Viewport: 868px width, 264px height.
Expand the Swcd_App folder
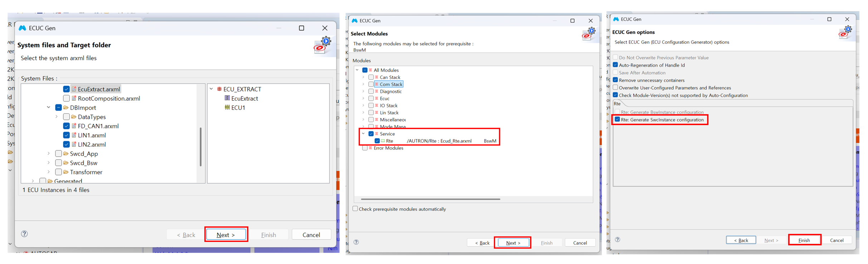49,153
